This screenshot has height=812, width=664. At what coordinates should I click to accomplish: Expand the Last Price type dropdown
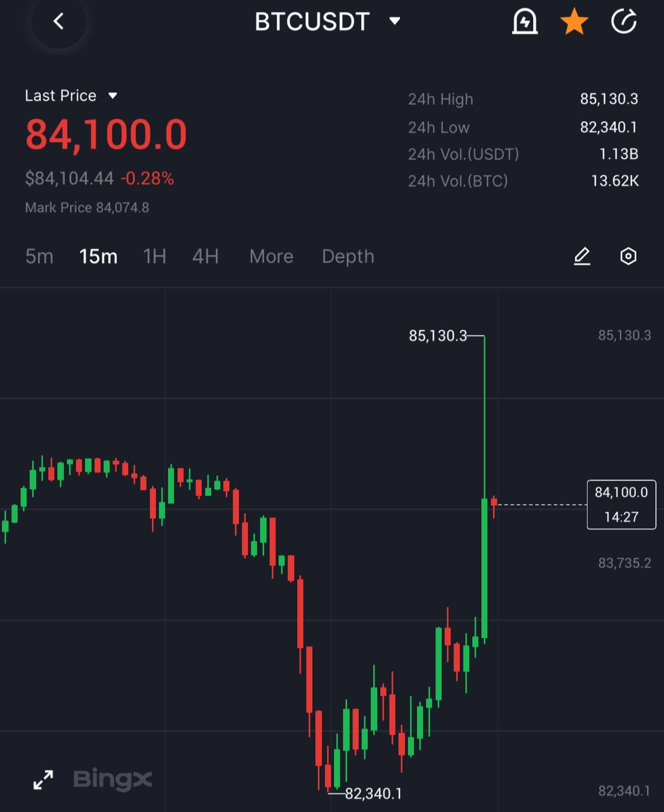coord(71,96)
